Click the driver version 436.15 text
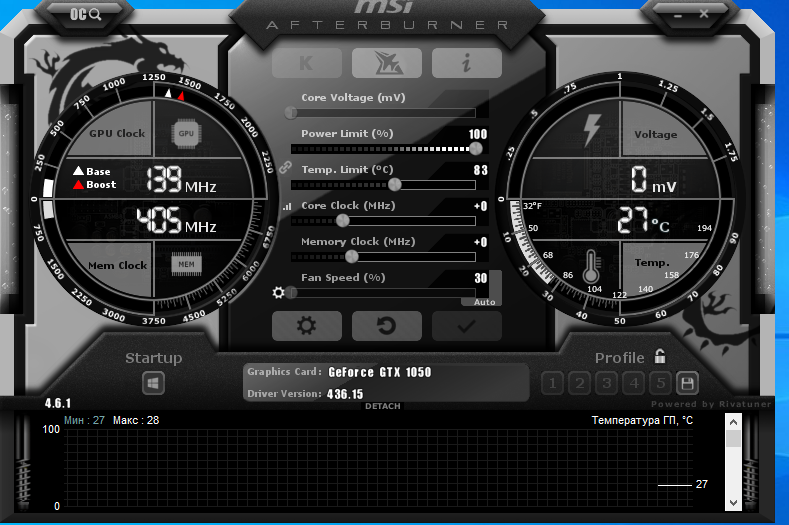 345,394
